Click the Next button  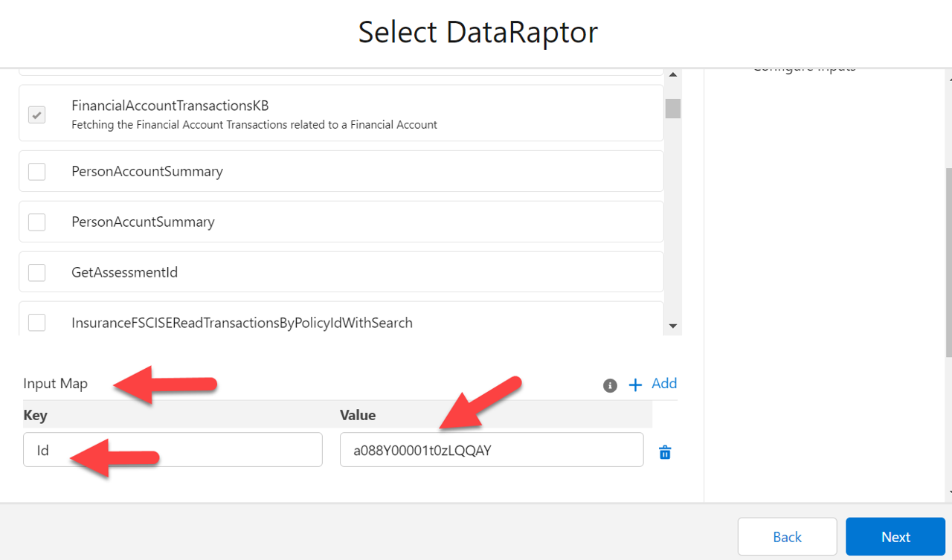click(895, 537)
